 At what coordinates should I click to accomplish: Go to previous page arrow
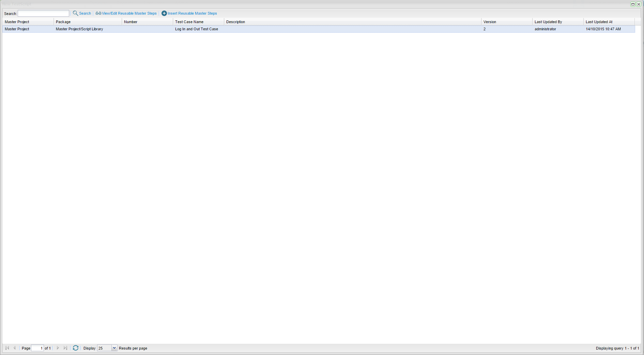click(x=14, y=348)
